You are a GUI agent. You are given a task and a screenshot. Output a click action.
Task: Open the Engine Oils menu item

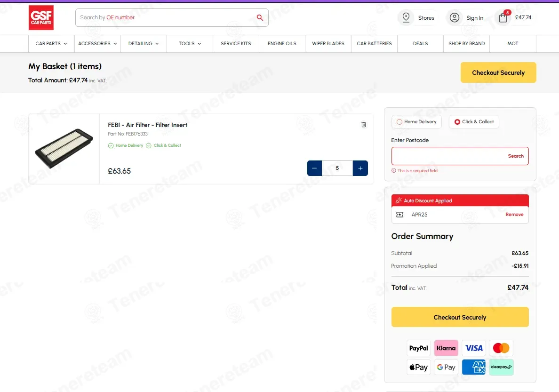[x=282, y=43]
